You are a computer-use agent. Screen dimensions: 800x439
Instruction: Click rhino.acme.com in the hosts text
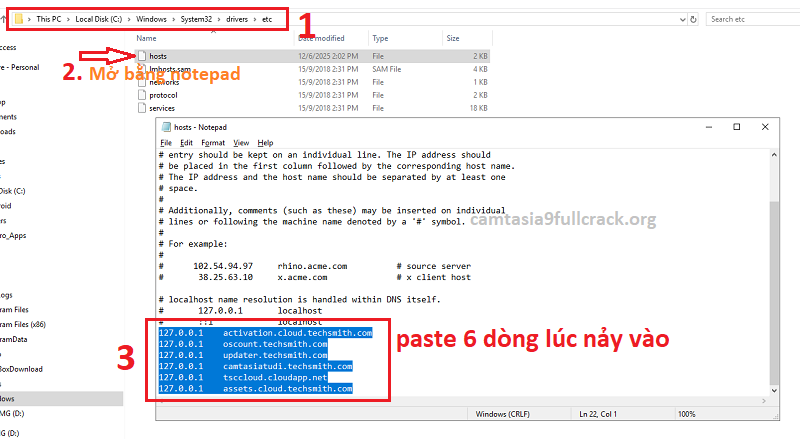pyautogui.click(x=312, y=266)
